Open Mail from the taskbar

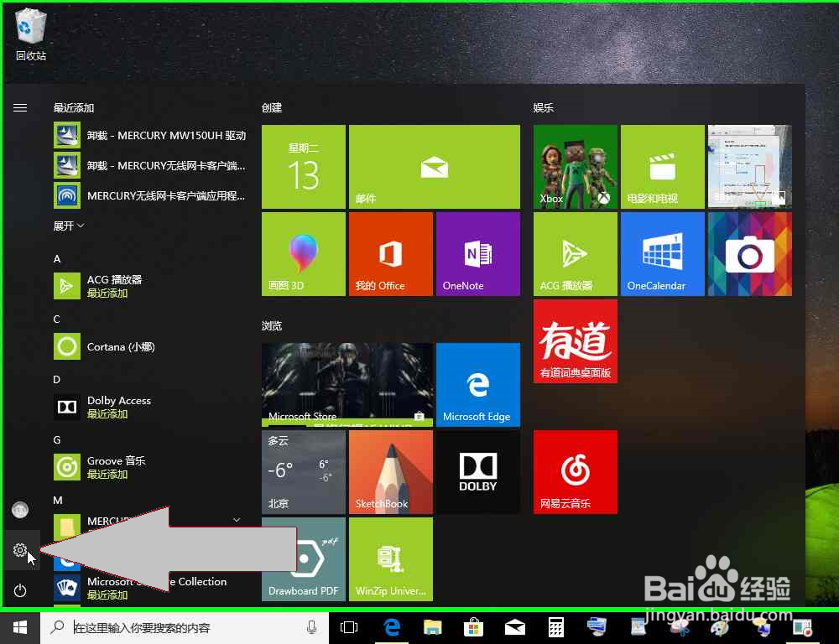(515, 627)
